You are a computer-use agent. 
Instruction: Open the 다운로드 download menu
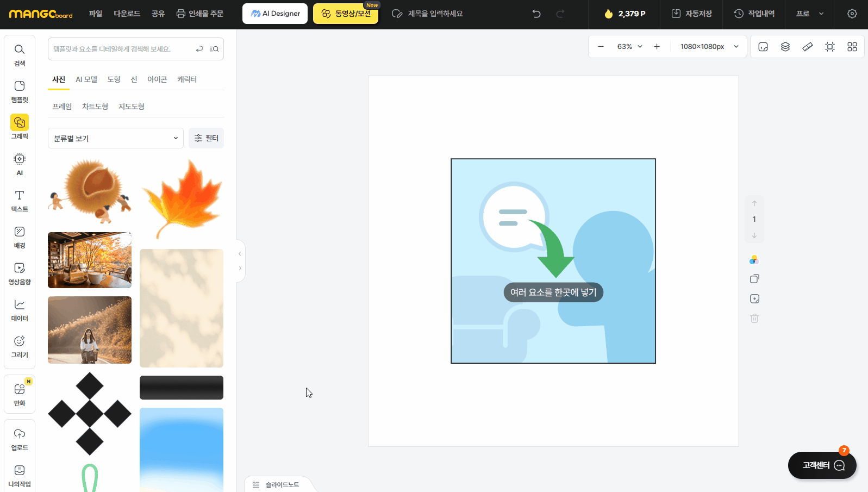(127, 14)
